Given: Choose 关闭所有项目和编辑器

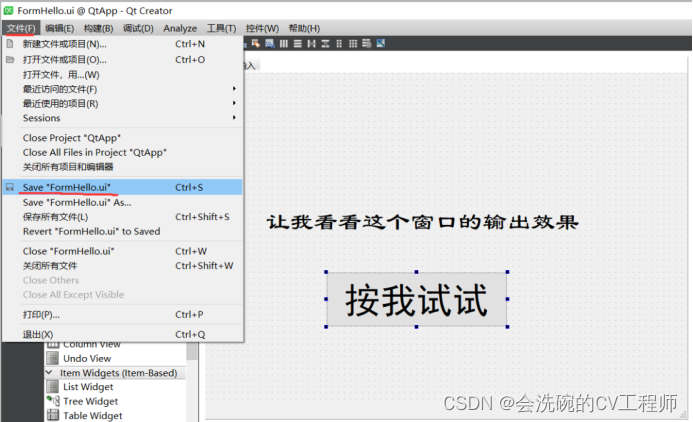Looking at the screenshot, I should click(x=123, y=167).
